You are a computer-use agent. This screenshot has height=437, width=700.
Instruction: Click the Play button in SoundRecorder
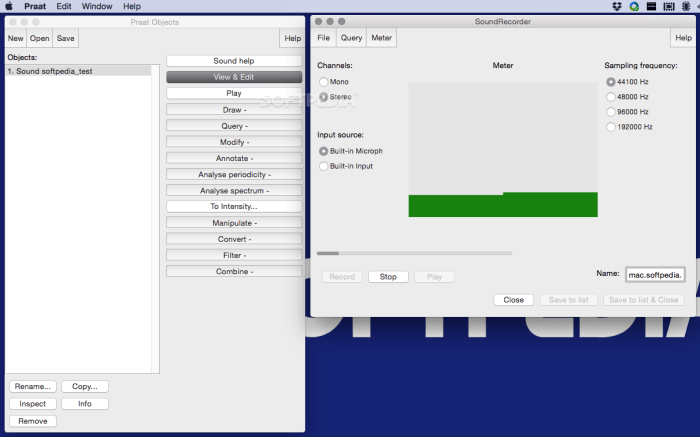pyautogui.click(x=434, y=277)
